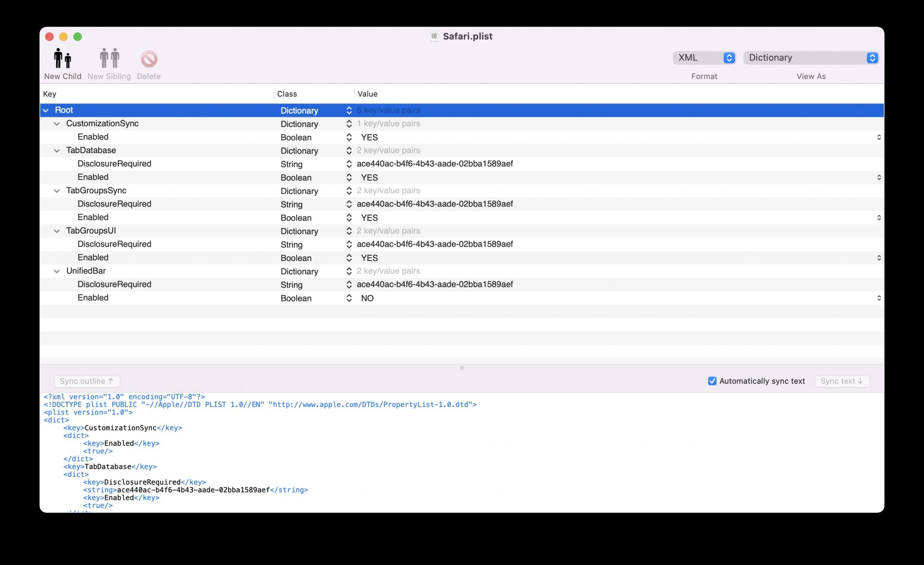Click class stepper on UnifiedBar Enabled row
Viewport: 924px width, 565px height.
coord(349,298)
